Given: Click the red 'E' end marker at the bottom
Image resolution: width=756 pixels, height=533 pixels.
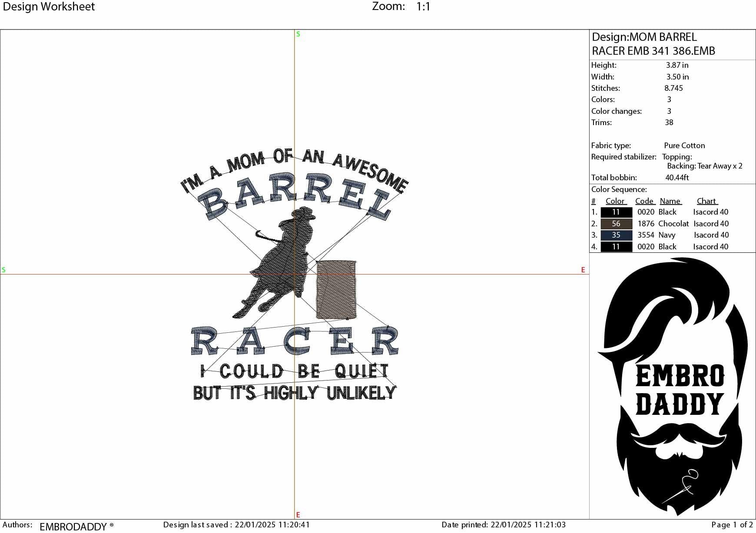Looking at the screenshot, I should 298,515.
